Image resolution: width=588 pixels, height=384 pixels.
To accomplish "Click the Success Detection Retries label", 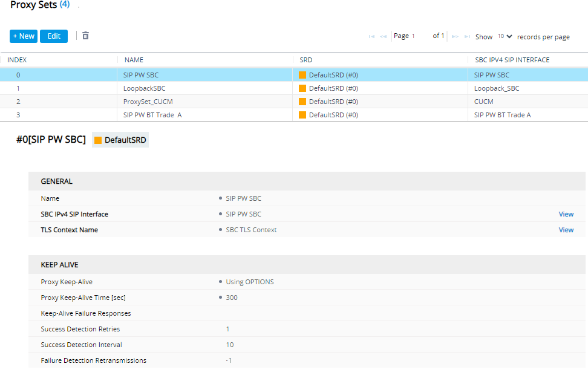I will [x=80, y=329].
